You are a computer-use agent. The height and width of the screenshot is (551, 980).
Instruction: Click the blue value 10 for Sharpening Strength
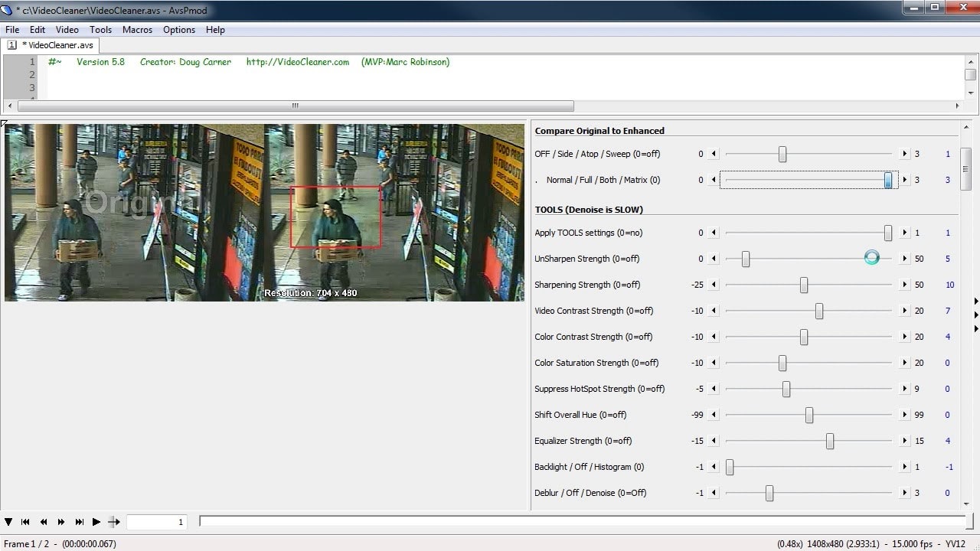click(x=950, y=285)
